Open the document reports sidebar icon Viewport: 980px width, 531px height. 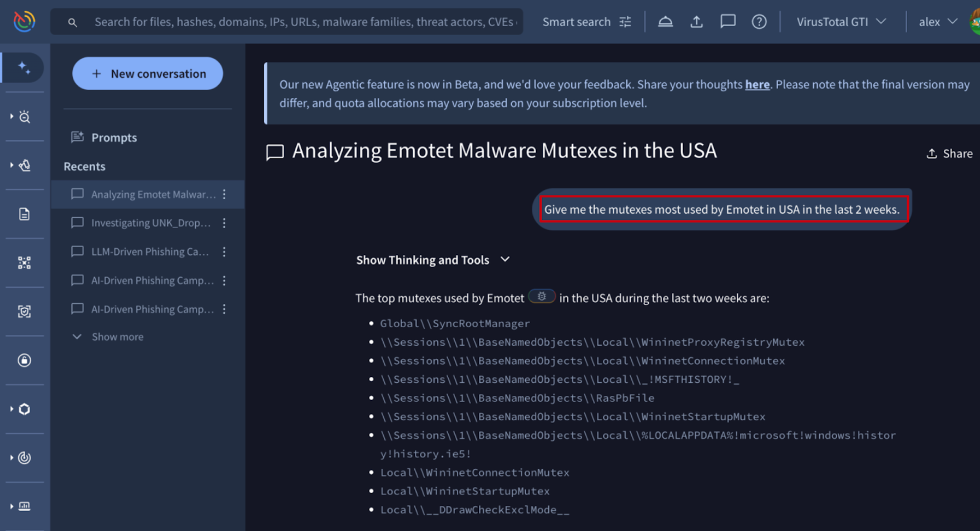click(x=24, y=214)
